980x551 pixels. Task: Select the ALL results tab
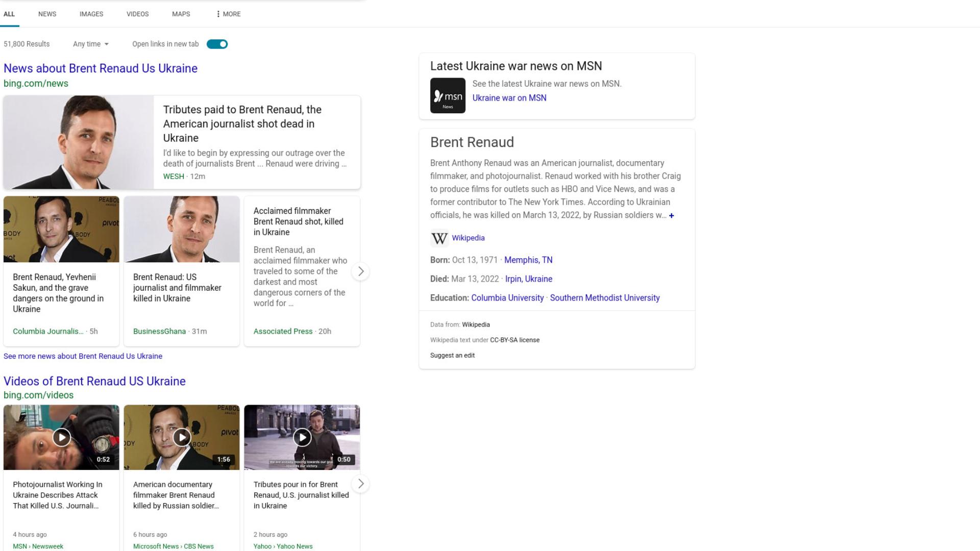(9, 14)
